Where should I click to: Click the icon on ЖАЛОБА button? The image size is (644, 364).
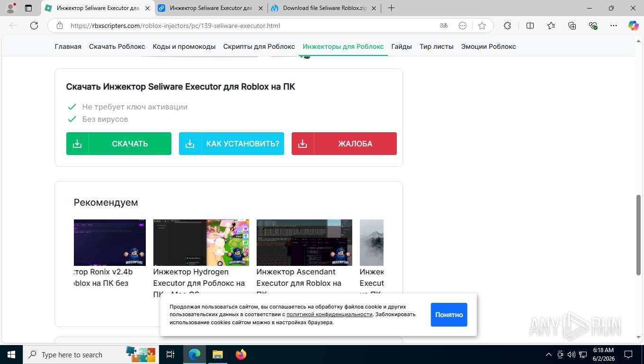[x=303, y=144]
